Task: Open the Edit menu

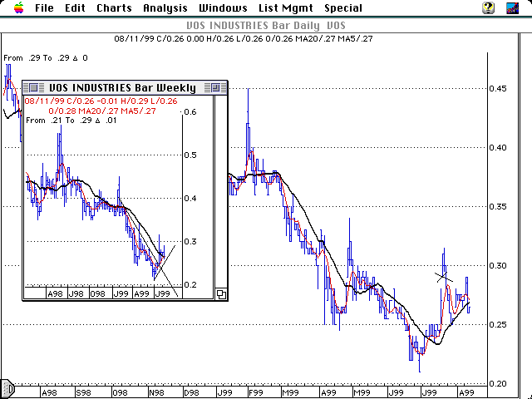Action: (x=75, y=8)
